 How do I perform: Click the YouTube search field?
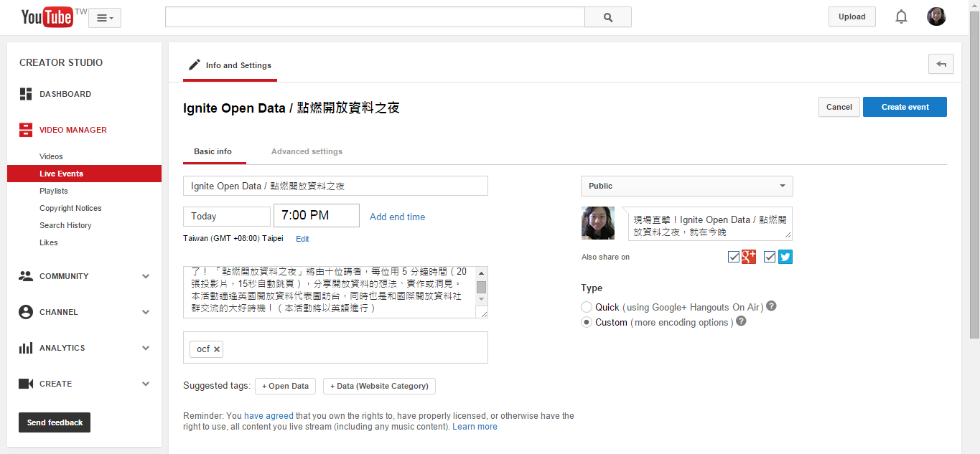point(375,17)
